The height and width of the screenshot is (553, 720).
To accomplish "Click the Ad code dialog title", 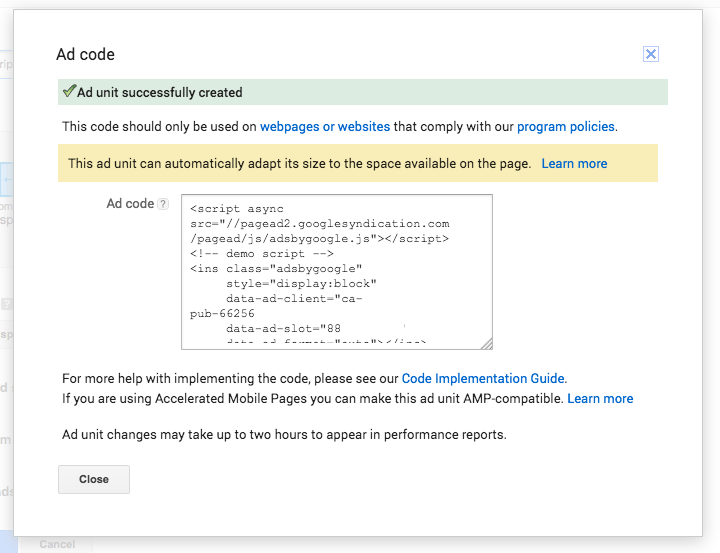I will (85, 54).
